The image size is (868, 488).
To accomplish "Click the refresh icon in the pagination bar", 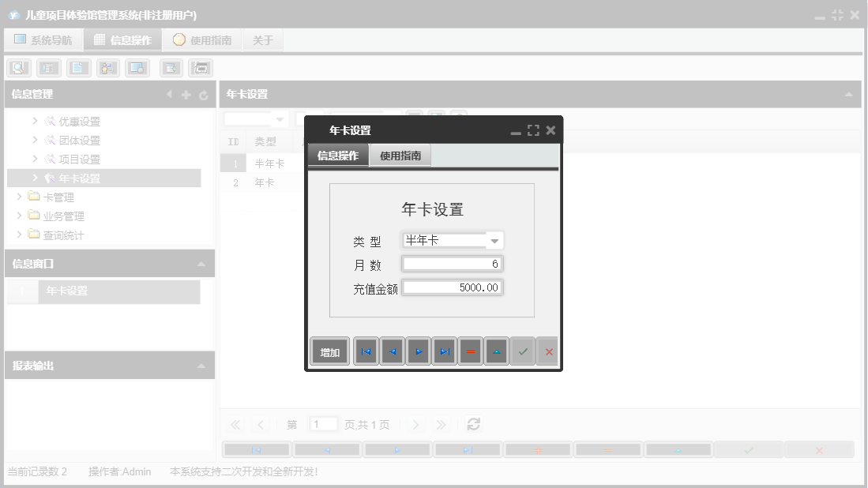I will click(474, 424).
